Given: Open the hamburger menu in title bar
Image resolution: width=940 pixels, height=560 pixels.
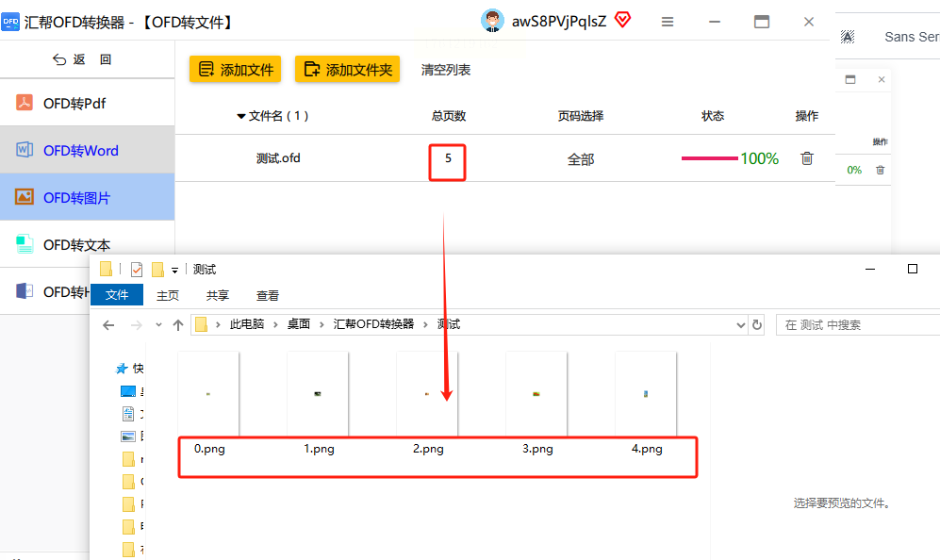Looking at the screenshot, I should pos(668,22).
